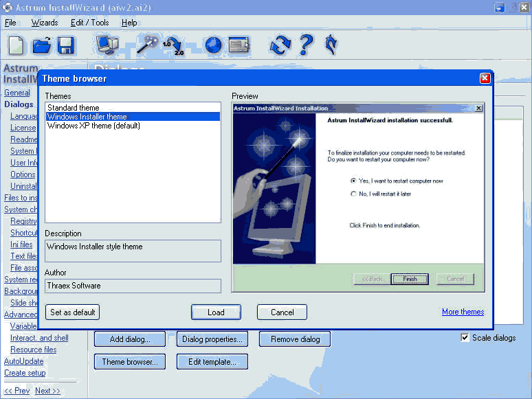532x399 pixels.
Task: Launch the magic wand wizard icon
Action: pos(147,45)
